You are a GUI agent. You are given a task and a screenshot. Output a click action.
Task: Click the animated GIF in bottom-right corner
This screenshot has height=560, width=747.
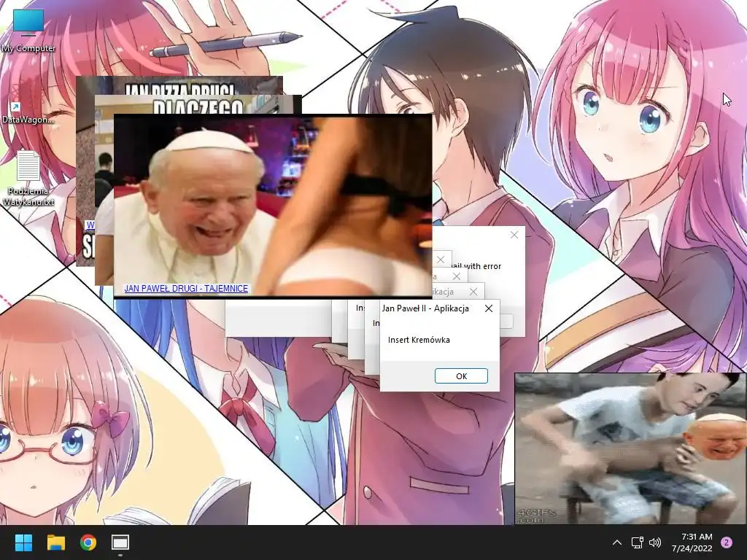click(631, 448)
